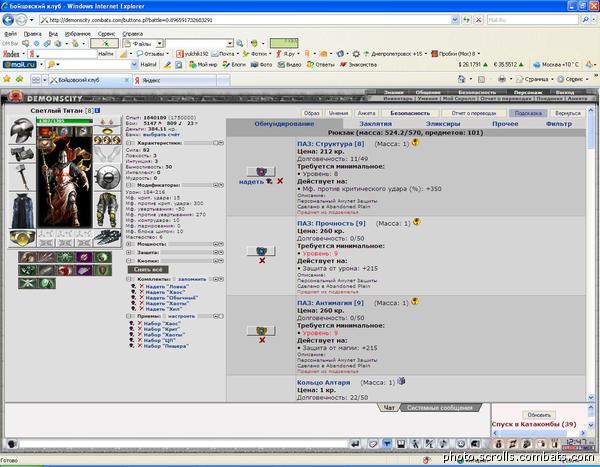Click the empty gloves slot
Viewport: 600px width, 467px height.
[108, 154]
